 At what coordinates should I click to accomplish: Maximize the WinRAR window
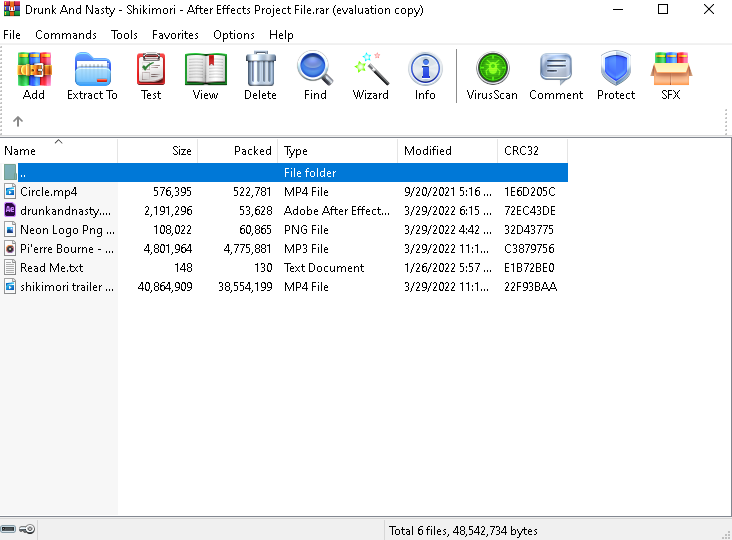click(x=663, y=9)
